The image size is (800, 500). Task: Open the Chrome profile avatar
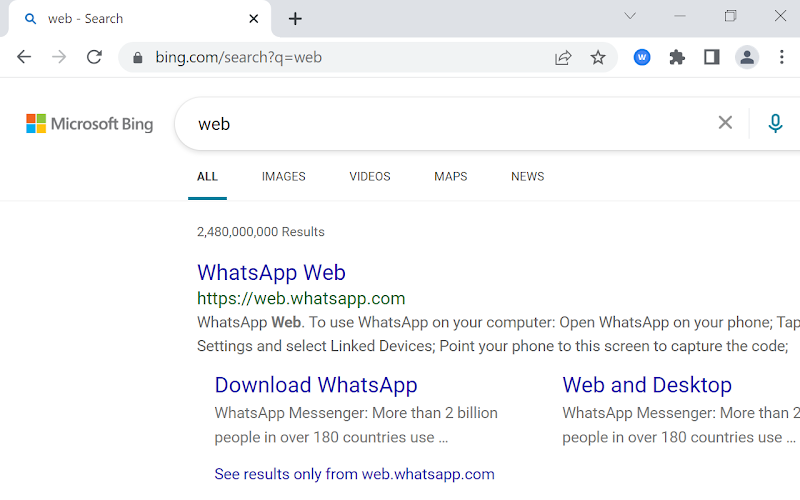pos(747,57)
